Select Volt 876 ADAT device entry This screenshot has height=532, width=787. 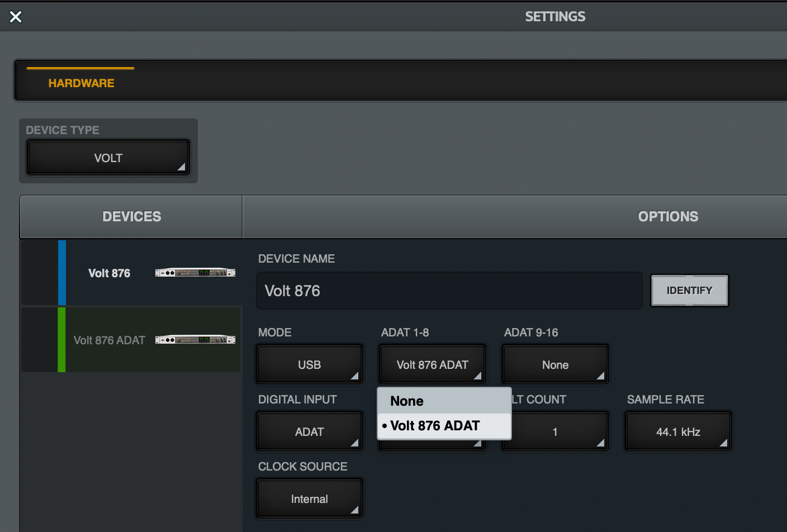(x=110, y=340)
